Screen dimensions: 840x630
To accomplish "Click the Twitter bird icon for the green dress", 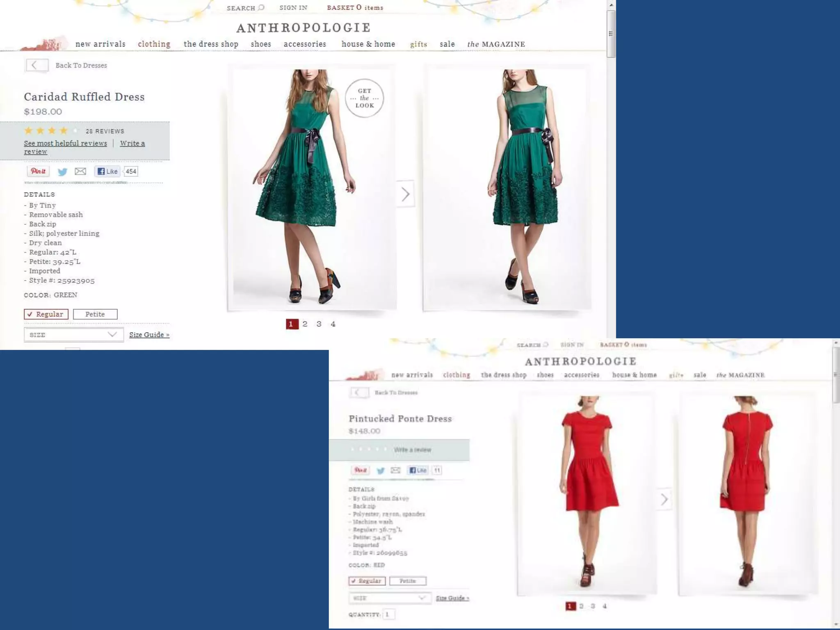I will click(x=62, y=172).
